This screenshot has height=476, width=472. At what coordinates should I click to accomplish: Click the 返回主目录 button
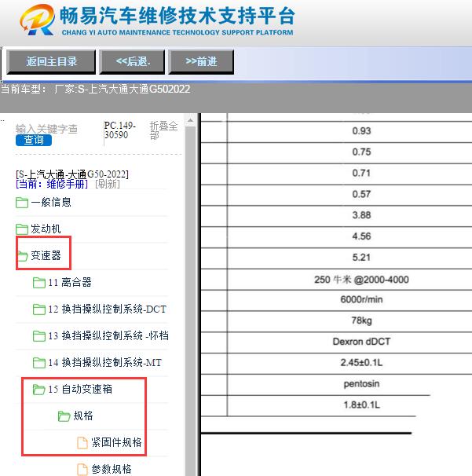(x=51, y=61)
